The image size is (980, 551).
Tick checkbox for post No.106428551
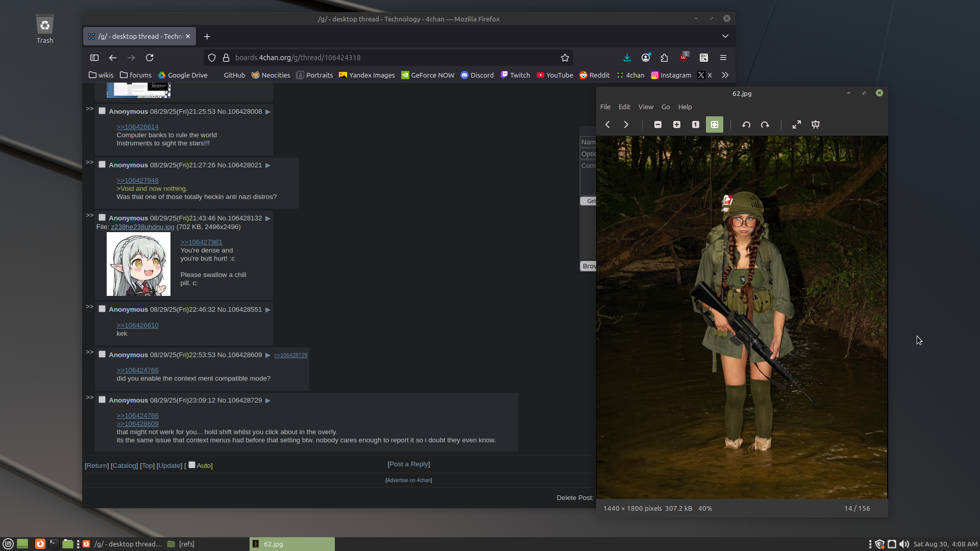[x=102, y=309]
